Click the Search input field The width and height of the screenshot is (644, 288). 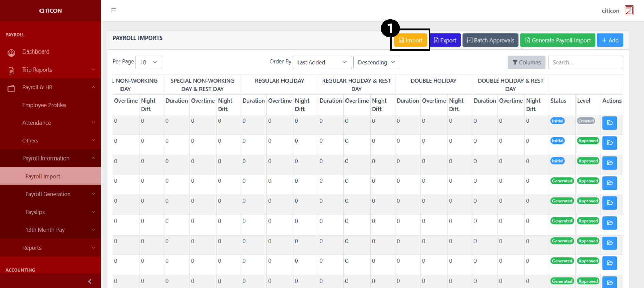tap(585, 62)
